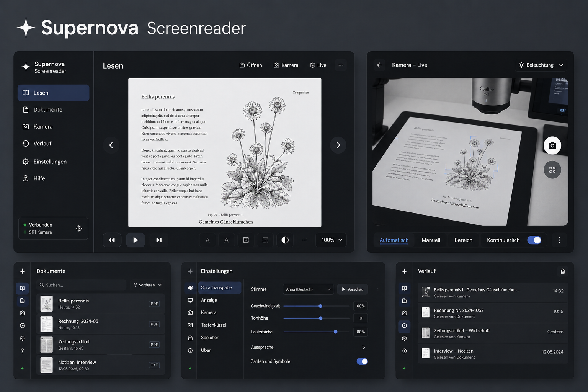This screenshot has height=392, width=588.
Task: Open the Stimme Anna (Deutsch) dropdown
Action: coord(308,289)
